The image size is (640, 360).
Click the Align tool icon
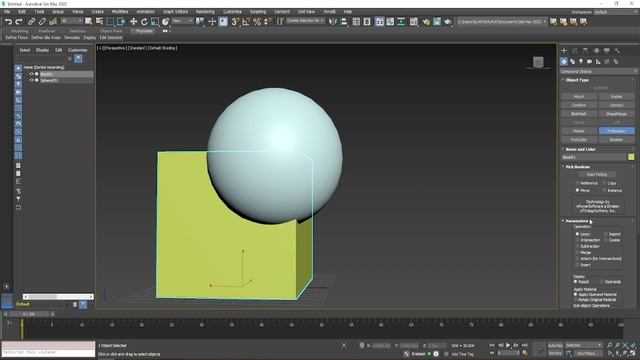[344, 22]
